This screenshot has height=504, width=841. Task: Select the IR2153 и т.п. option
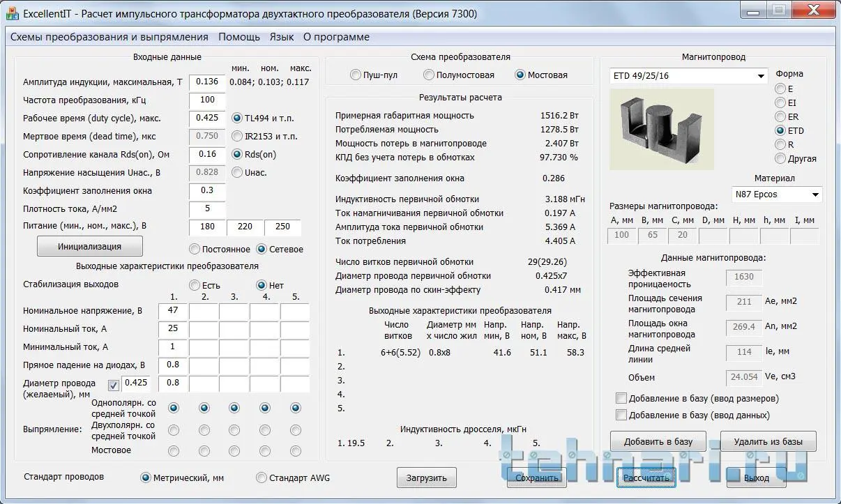[x=238, y=137]
